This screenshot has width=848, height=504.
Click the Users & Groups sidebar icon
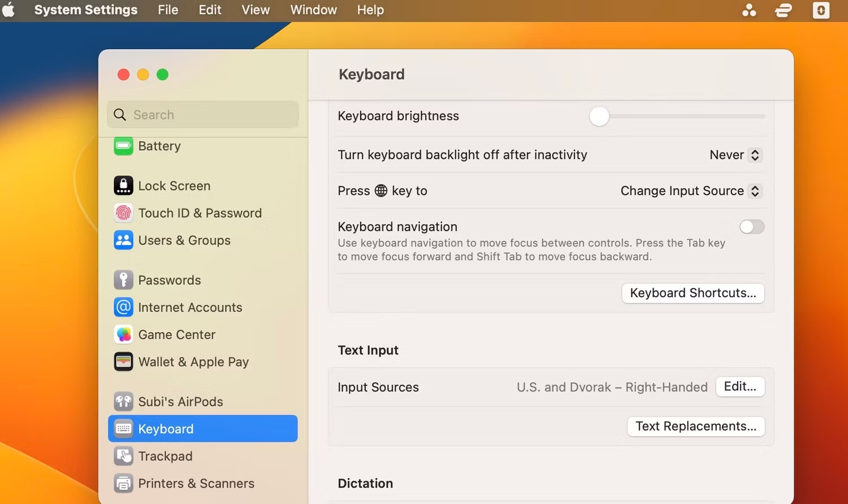pyautogui.click(x=123, y=240)
